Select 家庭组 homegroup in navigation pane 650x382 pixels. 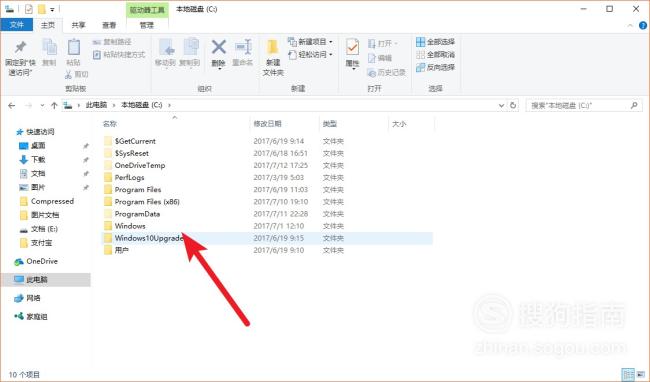(37, 317)
